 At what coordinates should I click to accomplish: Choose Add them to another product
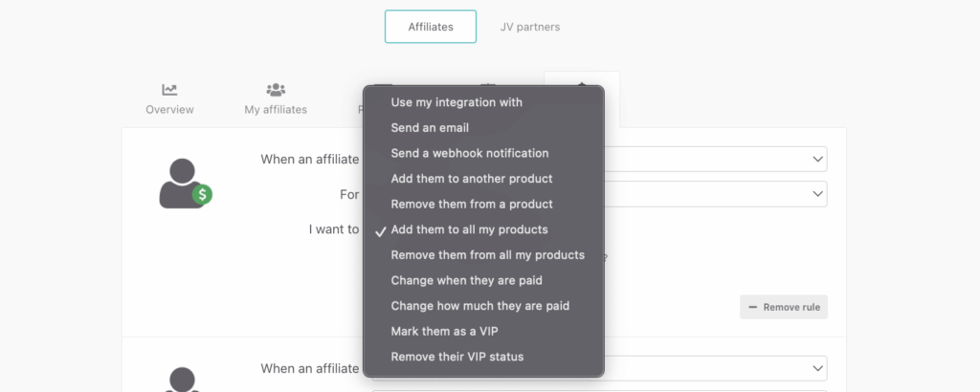(472, 179)
